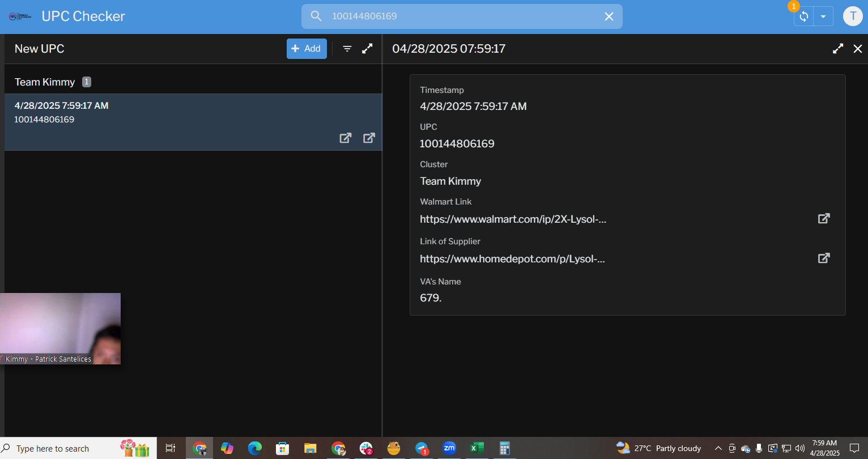
Task: Open the Copilot taskbar icon
Action: point(227,448)
